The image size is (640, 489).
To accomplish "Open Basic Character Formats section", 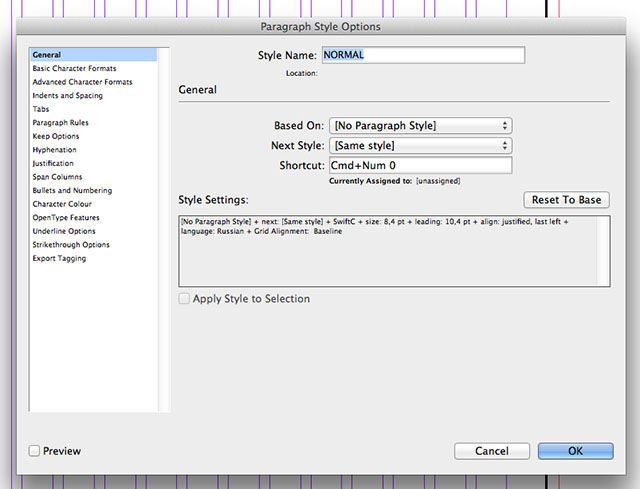I will [74, 68].
